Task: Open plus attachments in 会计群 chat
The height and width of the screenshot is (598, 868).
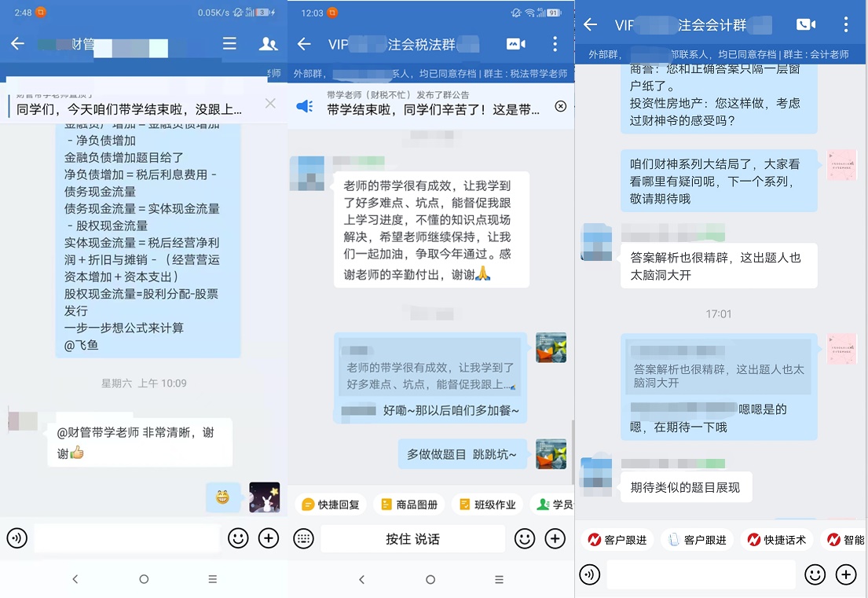Action: (x=846, y=574)
